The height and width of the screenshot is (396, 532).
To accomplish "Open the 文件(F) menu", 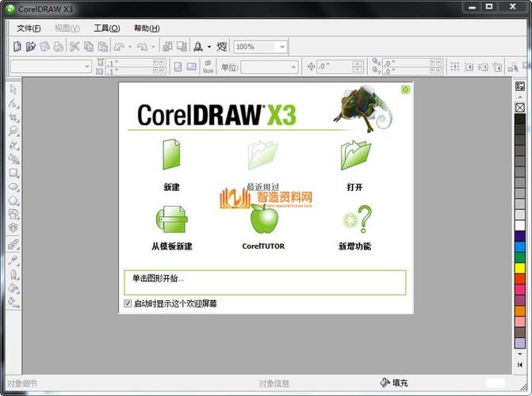I will [x=29, y=29].
